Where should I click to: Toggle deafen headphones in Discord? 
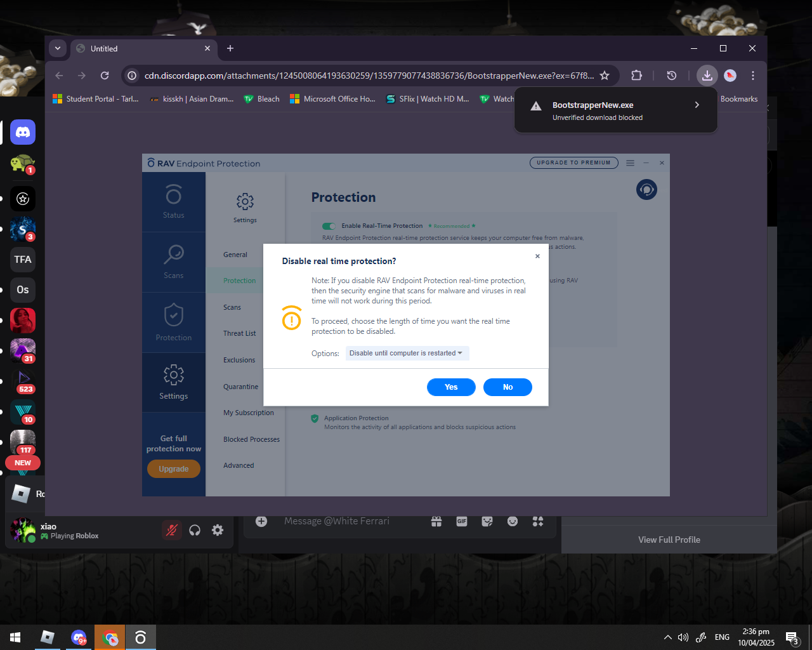tap(195, 531)
